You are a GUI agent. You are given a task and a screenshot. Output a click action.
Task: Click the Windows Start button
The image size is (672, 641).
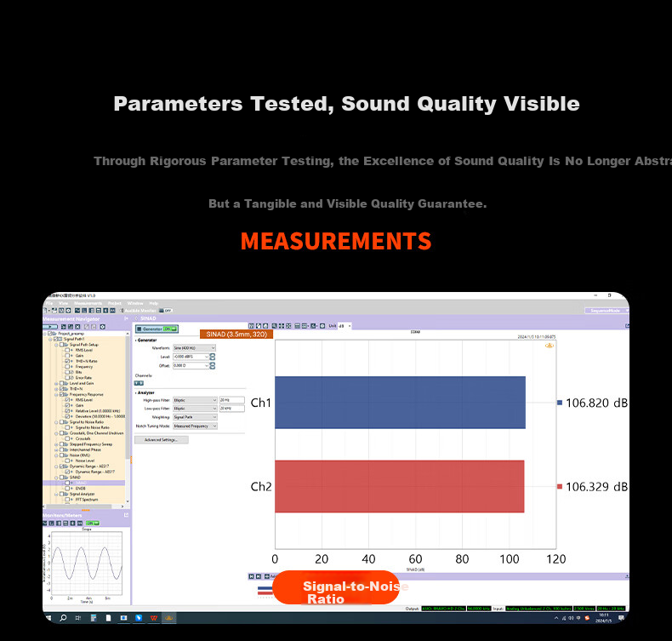pyautogui.click(x=48, y=618)
